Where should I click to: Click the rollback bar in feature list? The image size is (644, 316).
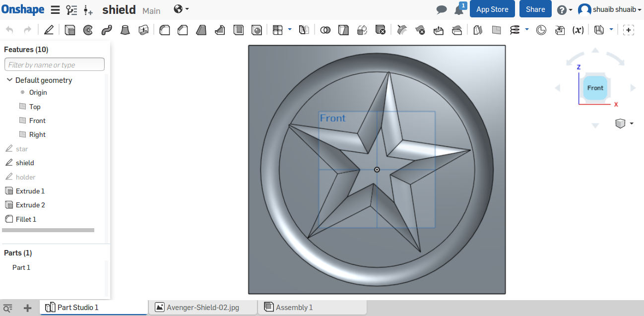pos(48,230)
